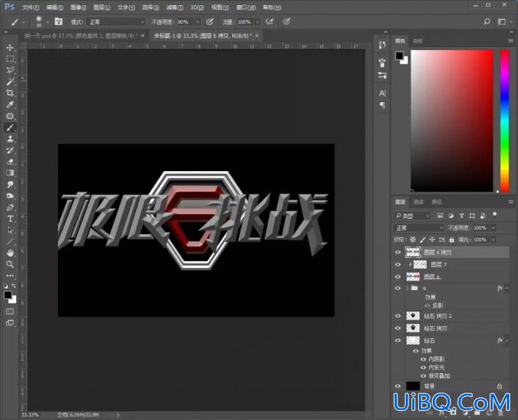518x420 pixels.
Task: Hide the 图层 6 layer
Action: [x=398, y=277]
